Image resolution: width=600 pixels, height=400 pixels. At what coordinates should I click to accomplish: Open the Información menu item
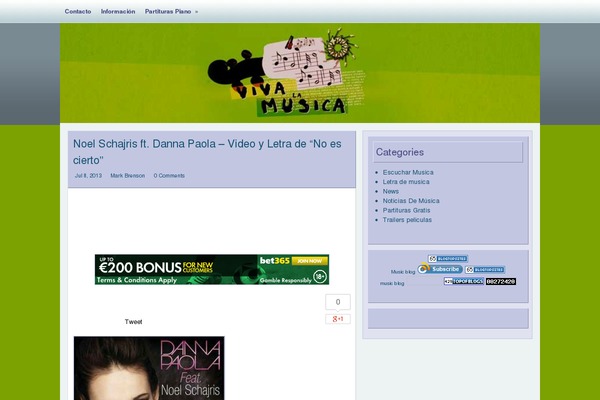[x=118, y=11]
